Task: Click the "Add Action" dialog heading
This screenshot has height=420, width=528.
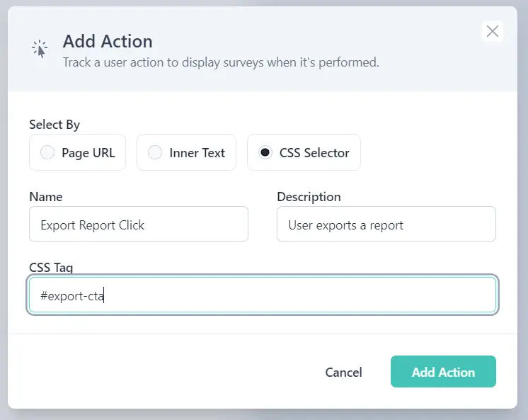Action: tap(108, 41)
